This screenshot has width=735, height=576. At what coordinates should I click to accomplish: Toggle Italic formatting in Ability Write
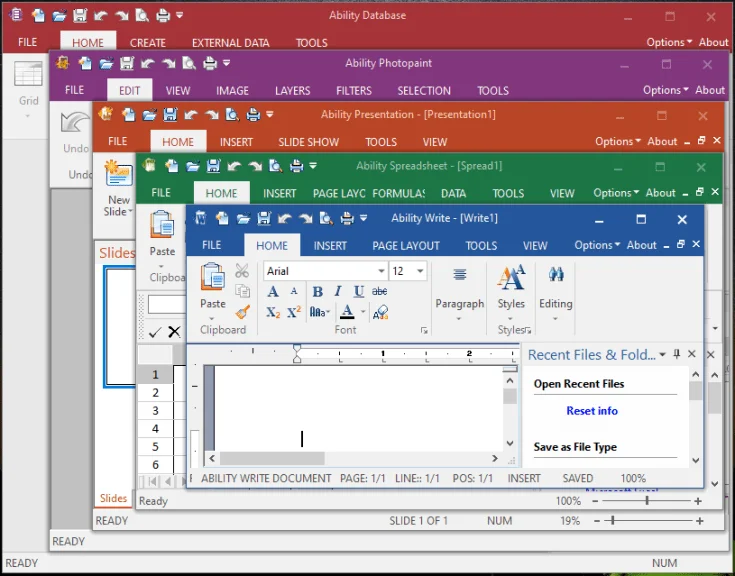coord(338,292)
